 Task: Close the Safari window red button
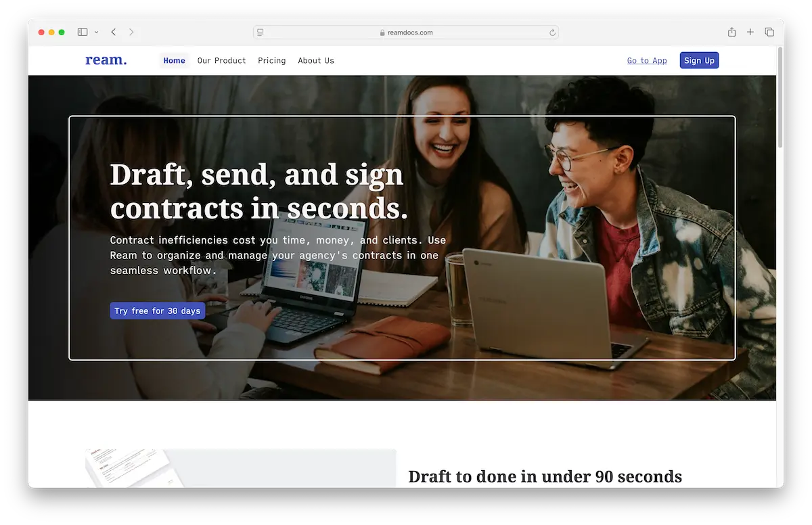(x=41, y=32)
